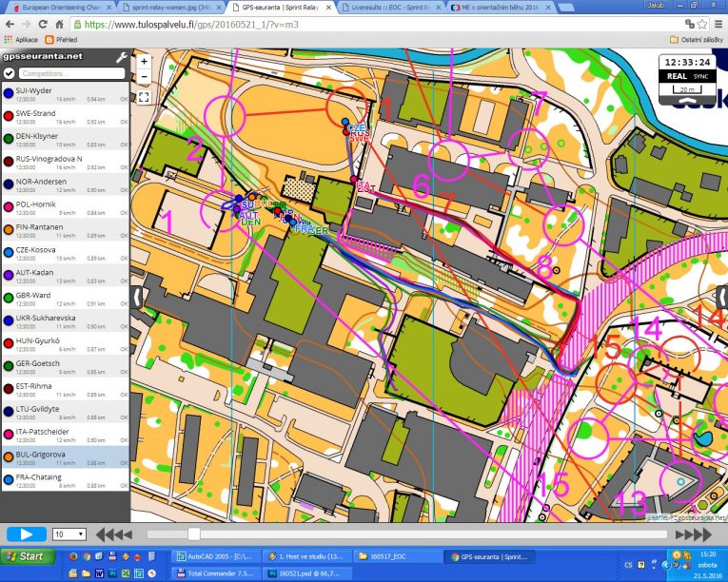Toggle NOR-Andersen track visibility dot
Image resolution: width=728 pixels, height=582 pixels.
click(9, 184)
